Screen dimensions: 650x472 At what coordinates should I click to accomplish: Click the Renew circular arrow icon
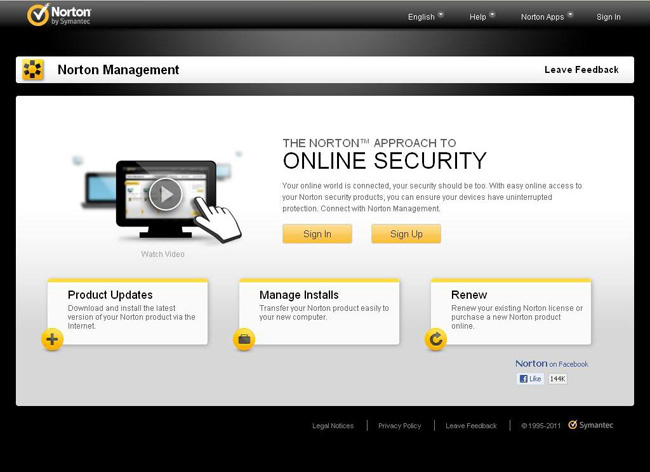point(436,339)
